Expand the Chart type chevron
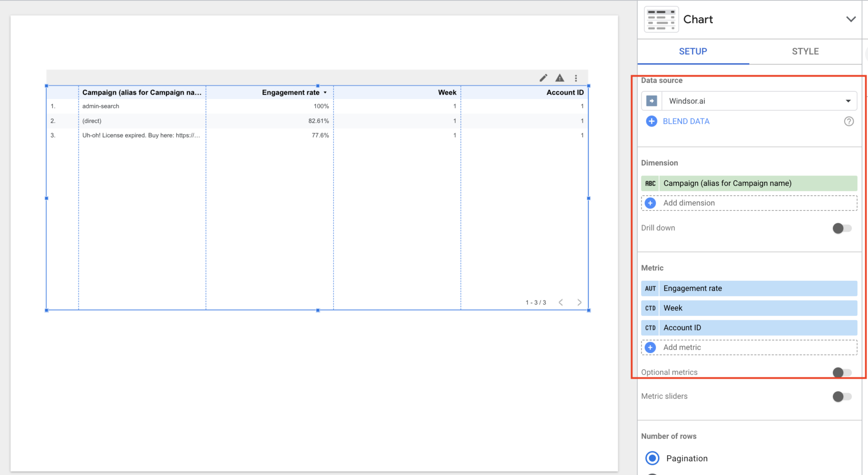The image size is (868, 475). [850, 19]
